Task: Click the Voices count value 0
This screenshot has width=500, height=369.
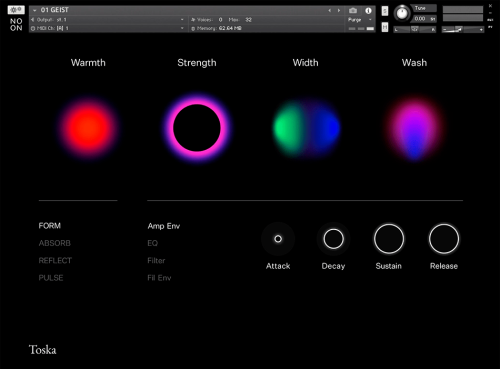Action: click(x=220, y=20)
